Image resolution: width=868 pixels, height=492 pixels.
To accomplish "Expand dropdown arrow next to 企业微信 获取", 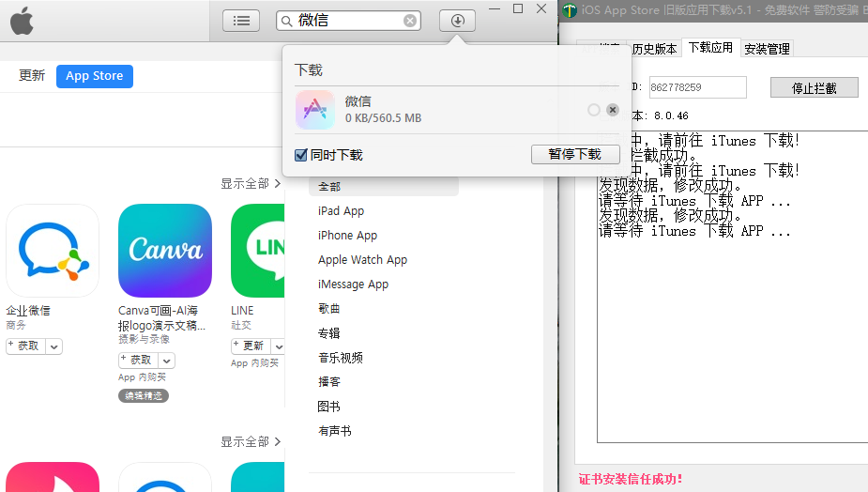I will pos(53,346).
